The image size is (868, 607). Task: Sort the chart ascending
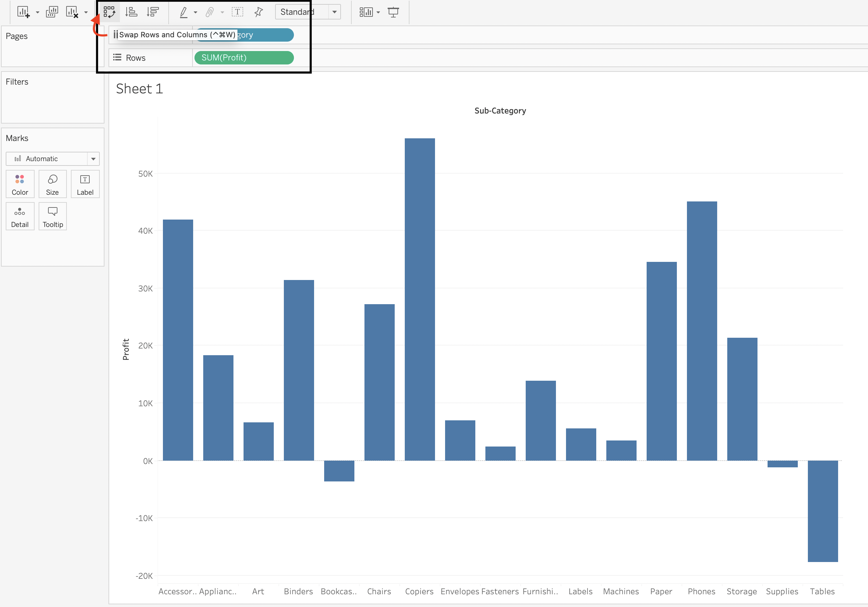pyautogui.click(x=131, y=12)
